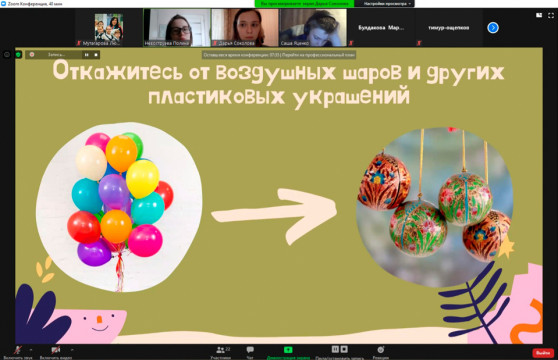Show next participants with blue arrow

coord(493,28)
